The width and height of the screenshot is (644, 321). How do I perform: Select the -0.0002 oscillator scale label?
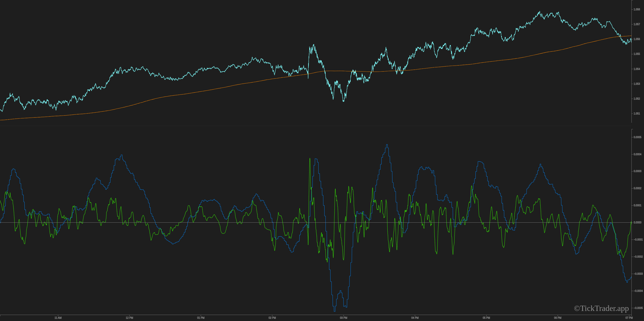[638, 257]
